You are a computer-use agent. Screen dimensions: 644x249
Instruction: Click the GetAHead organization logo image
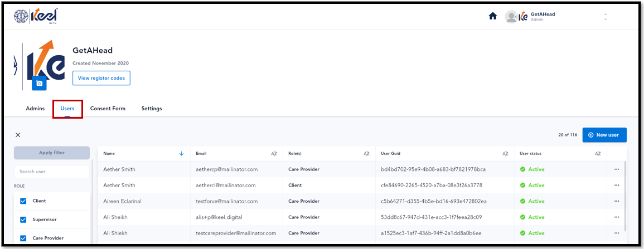[x=40, y=65]
